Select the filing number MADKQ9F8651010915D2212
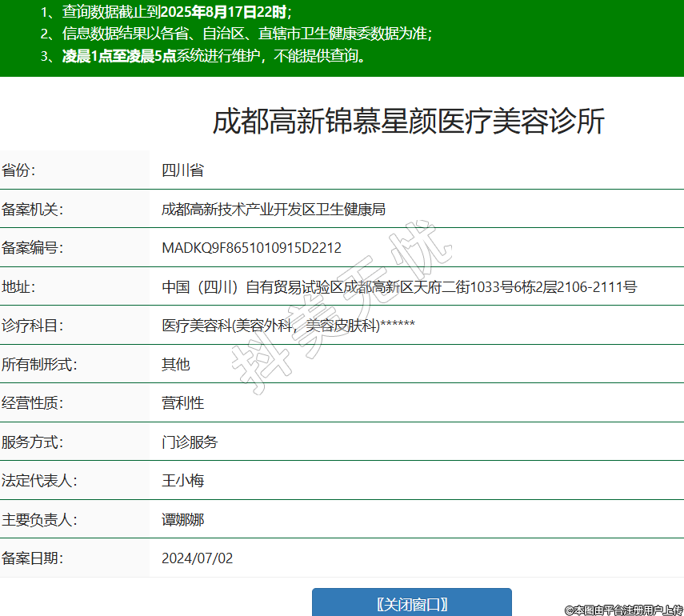Image resolution: width=684 pixels, height=616 pixels. (251, 248)
